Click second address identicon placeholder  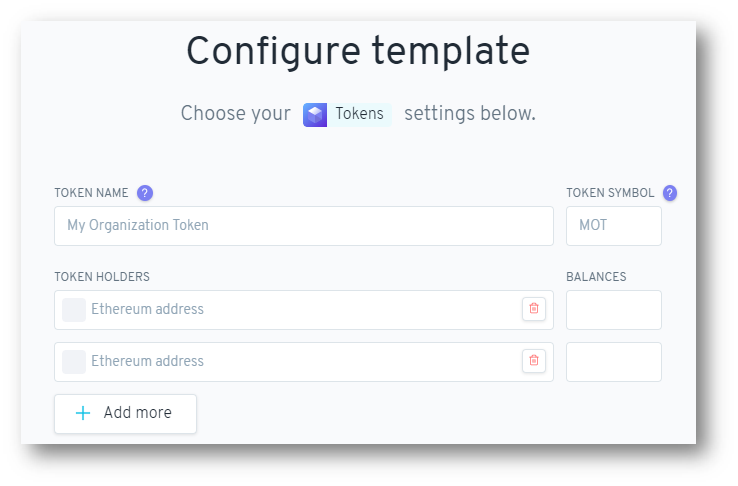pyautogui.click(x=74, y=362)
